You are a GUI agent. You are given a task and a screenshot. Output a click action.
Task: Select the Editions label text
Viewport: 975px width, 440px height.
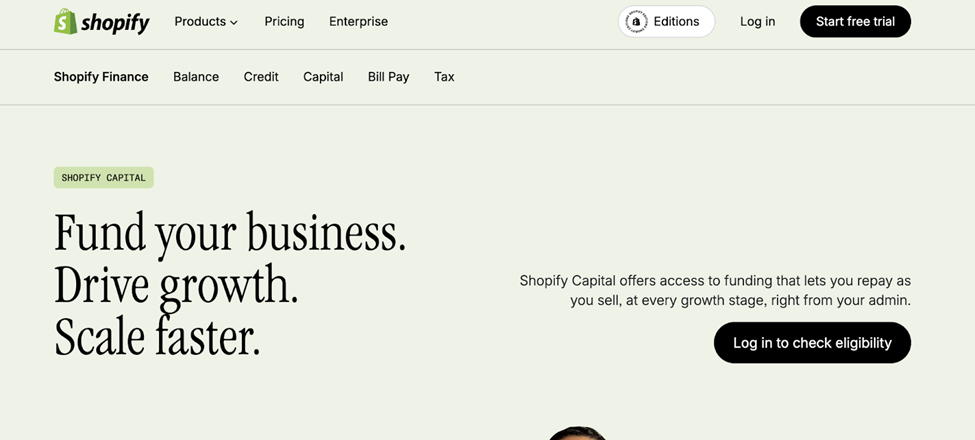pyautogui.click(x=676, y=21)
